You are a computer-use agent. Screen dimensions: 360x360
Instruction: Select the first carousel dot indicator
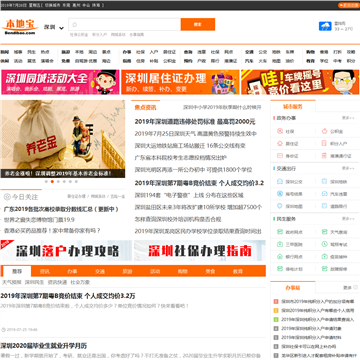[x=46, y=182]
